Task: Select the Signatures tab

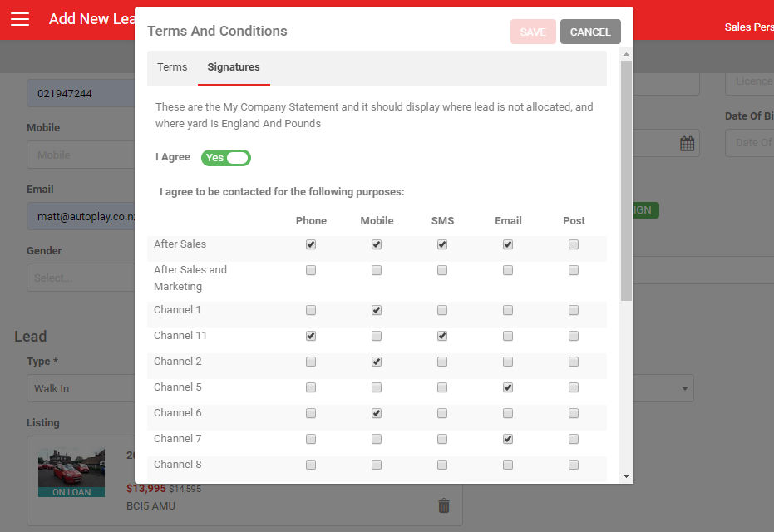Action: click(x=234, y=67)
